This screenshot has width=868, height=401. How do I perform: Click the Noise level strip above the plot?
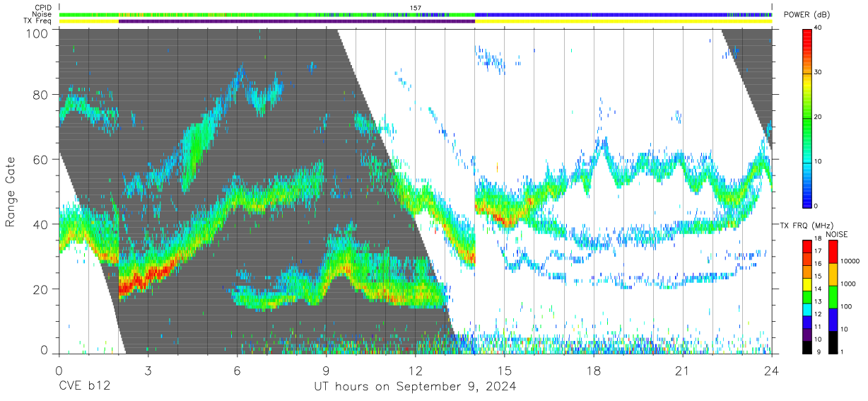point(415,14)
